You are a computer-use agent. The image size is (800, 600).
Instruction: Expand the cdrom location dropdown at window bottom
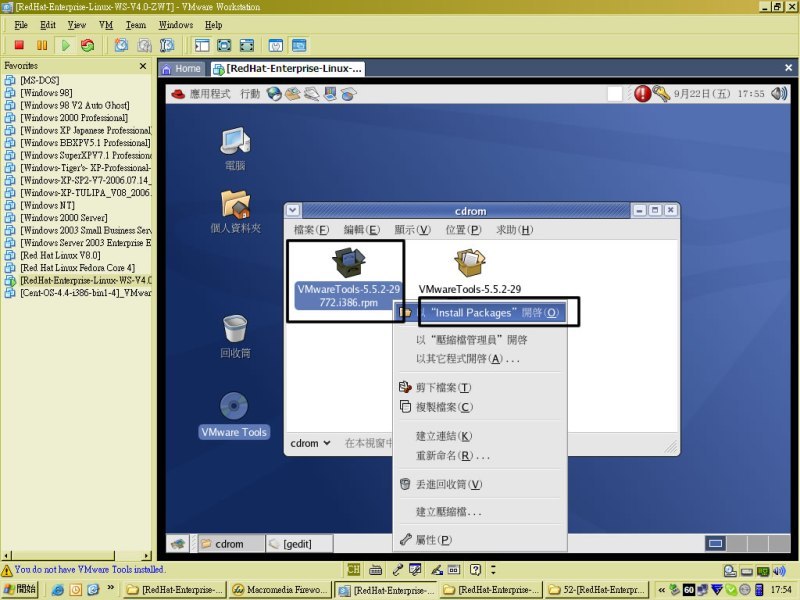(311, 443)
